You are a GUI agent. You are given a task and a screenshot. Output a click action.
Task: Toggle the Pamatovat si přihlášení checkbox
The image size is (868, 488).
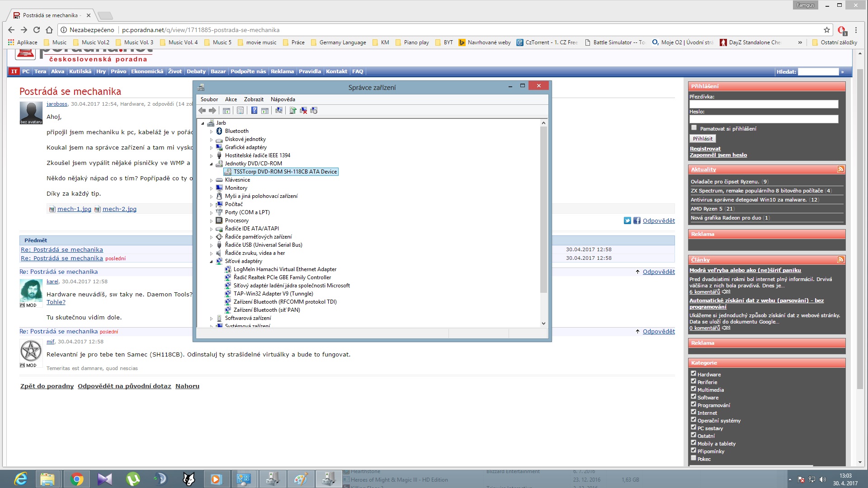click(694, 128)
